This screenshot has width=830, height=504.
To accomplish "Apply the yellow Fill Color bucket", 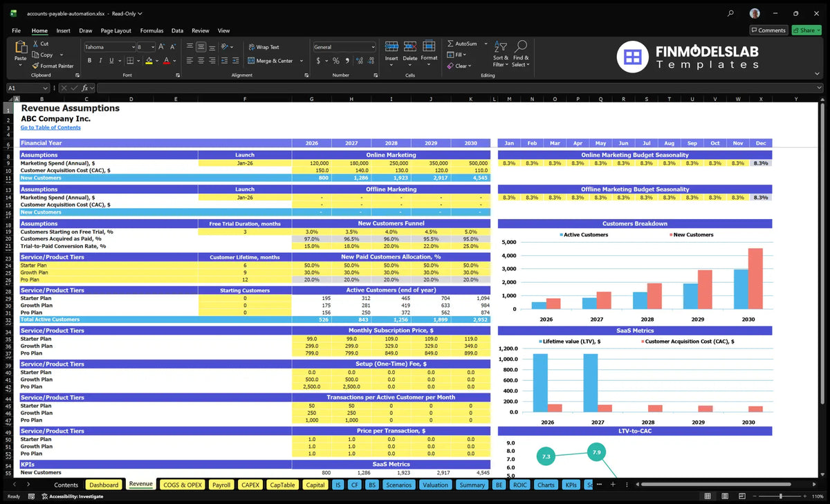I will point(149,61).
